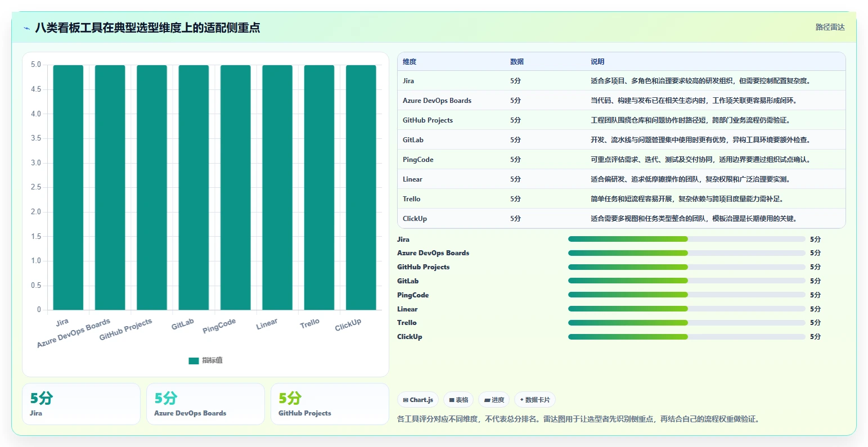Open the Azure DevOps Boards data card
This screenshot has height=447, width=868.
pyautogui.click(x=205, y=404)
